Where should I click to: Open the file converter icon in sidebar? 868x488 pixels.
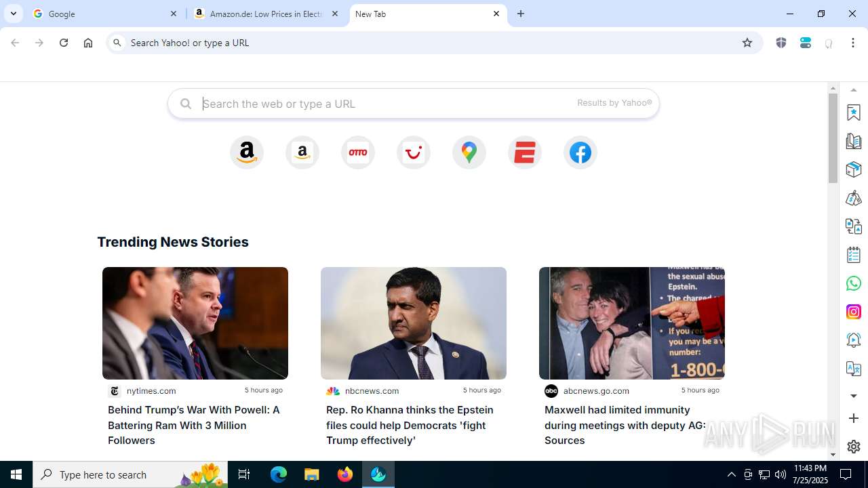point(854,226)
